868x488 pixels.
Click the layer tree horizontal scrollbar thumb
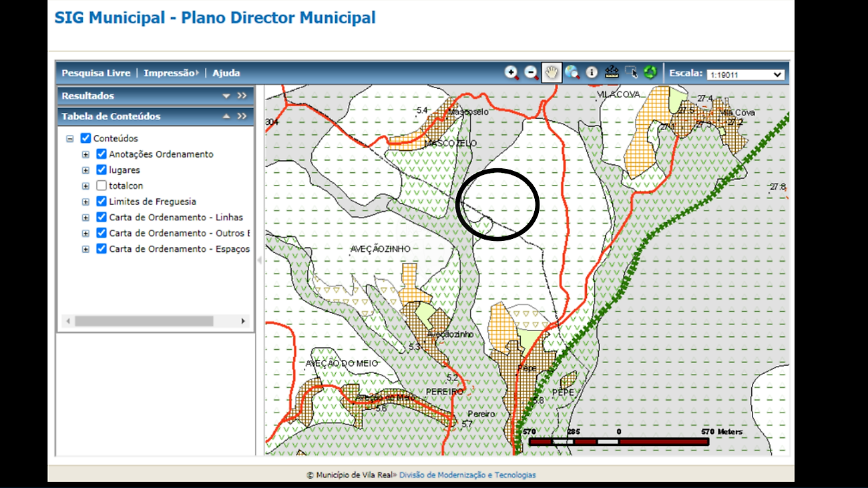[x=144, y=321]
